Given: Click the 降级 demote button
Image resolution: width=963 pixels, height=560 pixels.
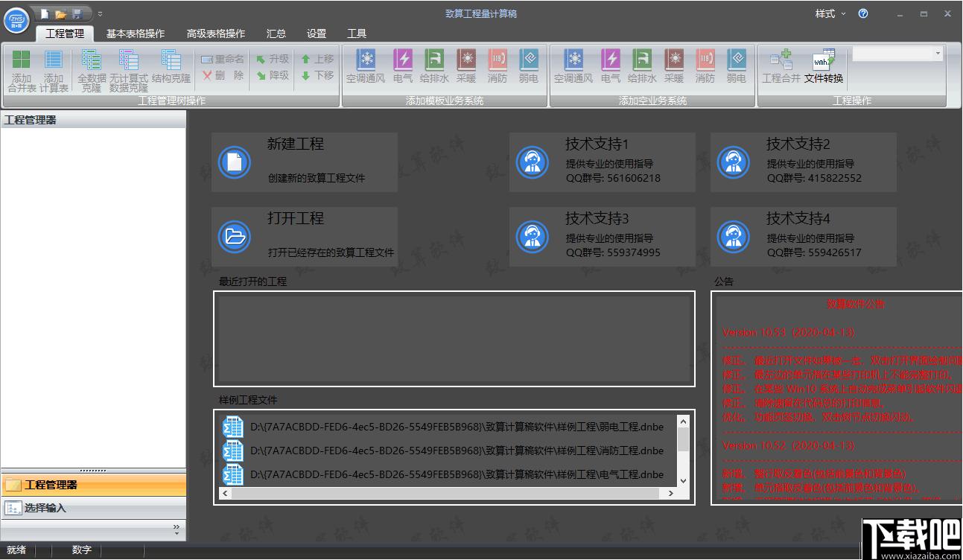Looking at the screenshot, I should pos(273,75).
